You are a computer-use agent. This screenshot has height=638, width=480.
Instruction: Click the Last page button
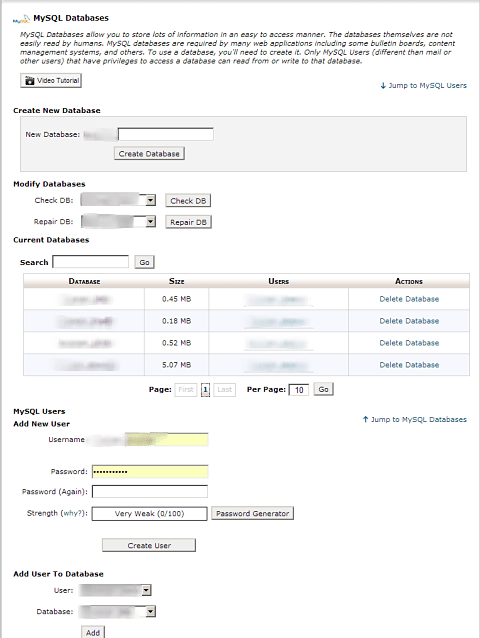[225, 390]
